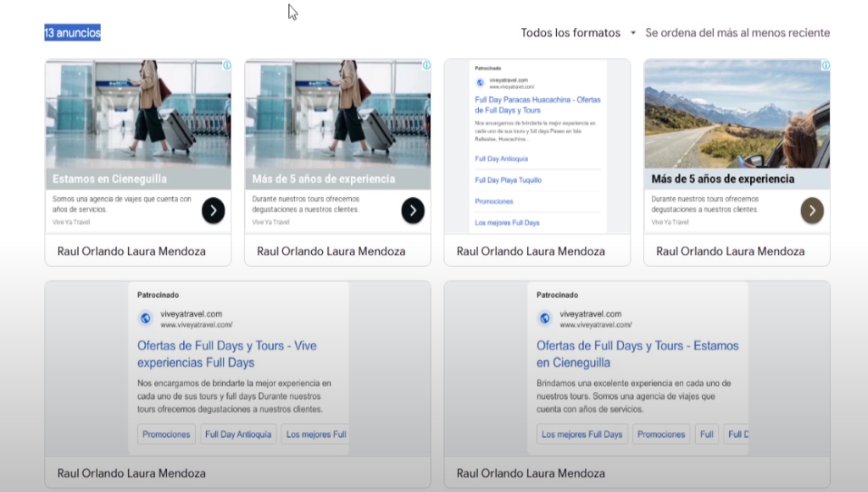This screenshot has width=868, height=492.
Task: Click the 13 anuncios highlighted text
Action: 73,33
